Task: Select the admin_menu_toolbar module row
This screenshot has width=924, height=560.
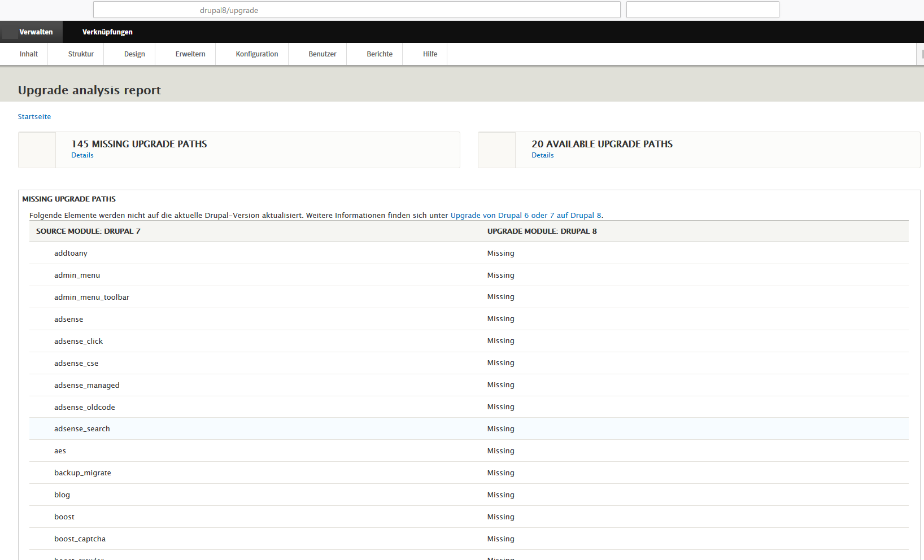Action: 469,297
